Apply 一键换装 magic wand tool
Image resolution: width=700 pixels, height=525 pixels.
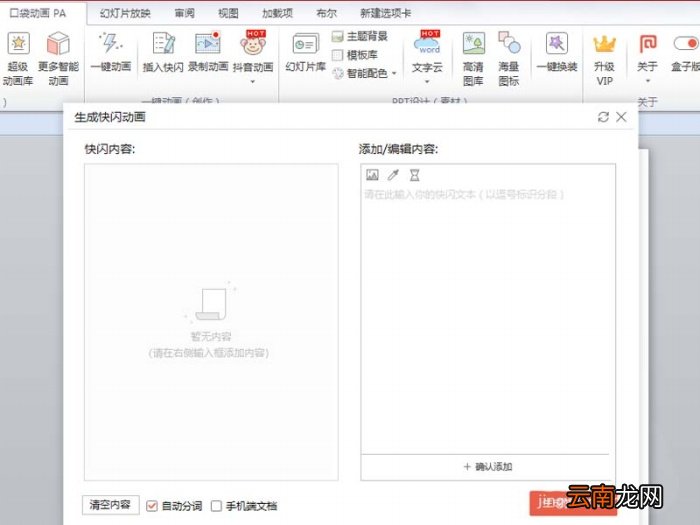click(557, 43)
